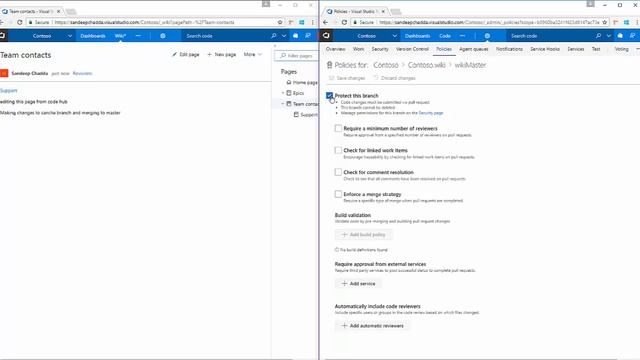The height and width of the screenshot is (360, 640).
Task: Click Discard changes on Policies page
Action: tap(394, 78)
